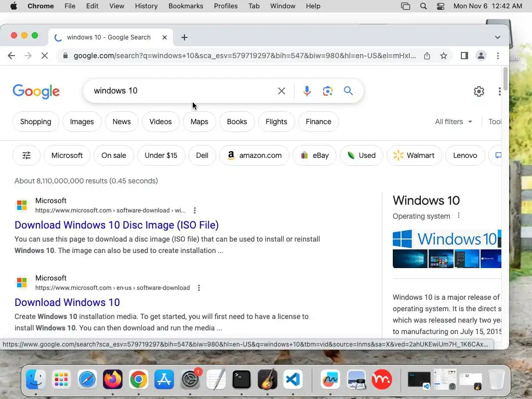
Task: Open the search filter sliders chip
Action: pyautogui.click(x=26, y=155)
